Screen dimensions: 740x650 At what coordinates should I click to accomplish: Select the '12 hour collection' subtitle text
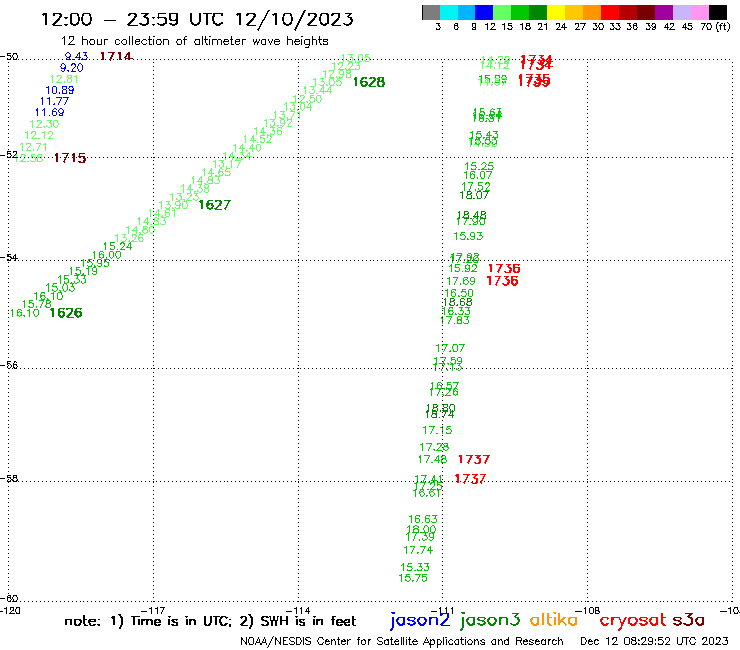coord(194,41)
